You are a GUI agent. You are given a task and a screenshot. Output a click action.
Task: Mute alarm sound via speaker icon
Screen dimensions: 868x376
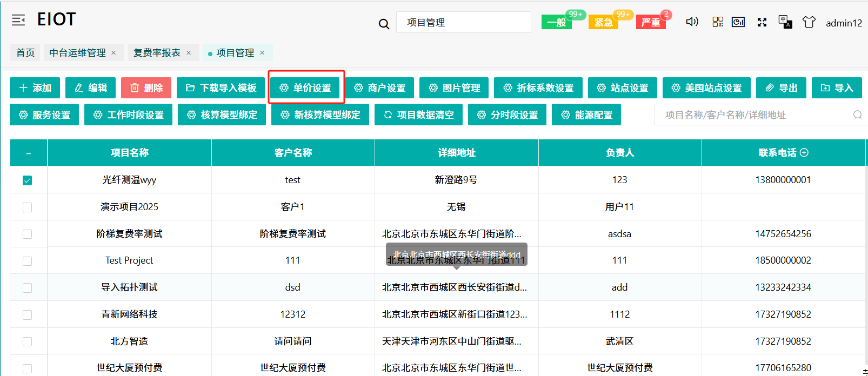click(692, 22)
